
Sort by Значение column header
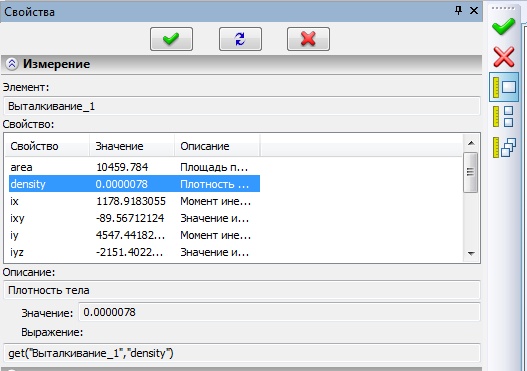point(132,146)
